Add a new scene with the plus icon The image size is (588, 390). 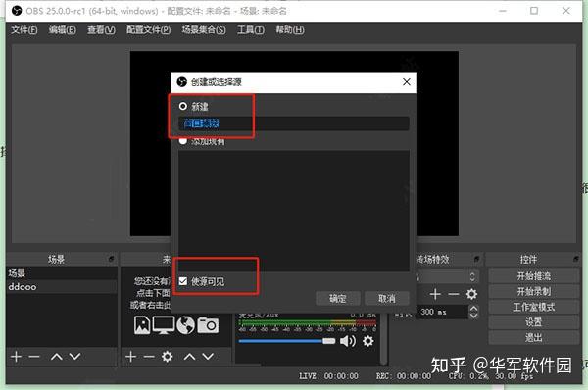[x=16, y=357]
